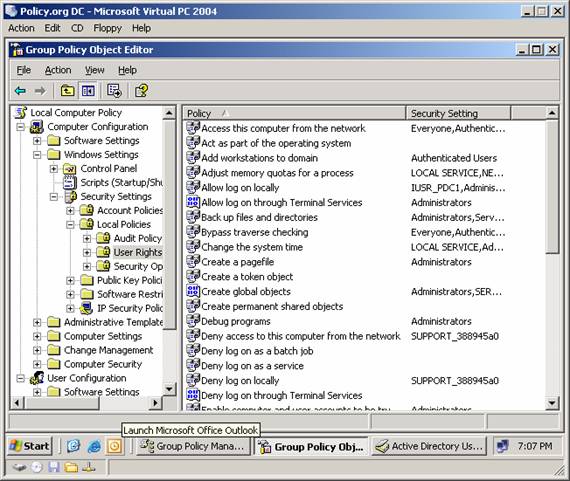Click the Up one level folder icon

[x=68, y=91]
